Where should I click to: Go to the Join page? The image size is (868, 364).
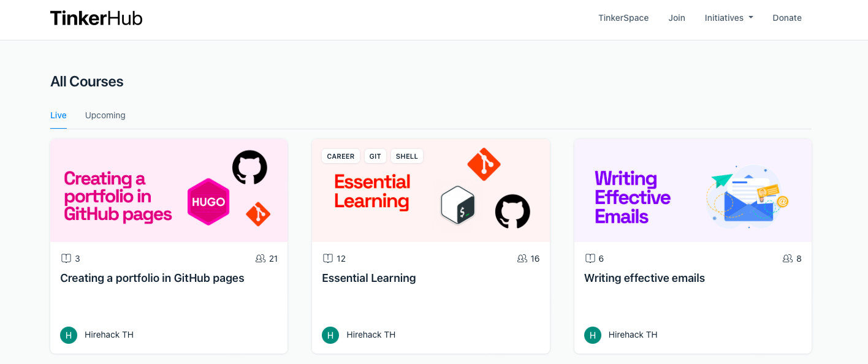coord(677,18)
